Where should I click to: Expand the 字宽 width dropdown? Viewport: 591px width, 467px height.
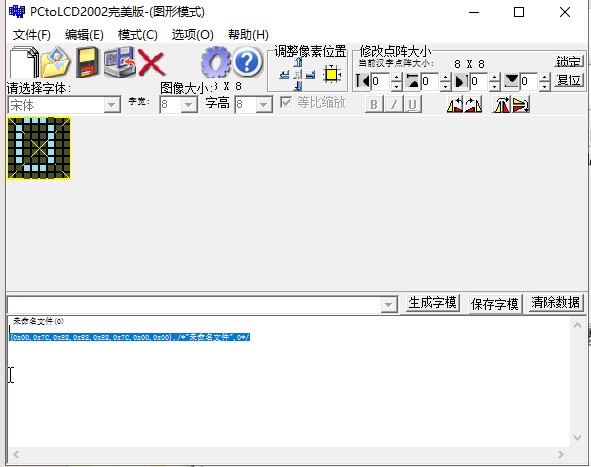click(x=189, y=105)
